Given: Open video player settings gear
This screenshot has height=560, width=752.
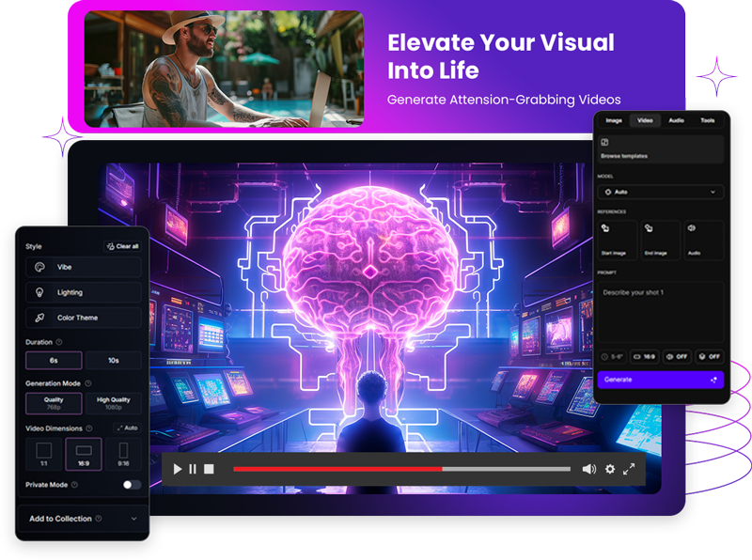Looking at the screenshot, I should click(610, 469).
